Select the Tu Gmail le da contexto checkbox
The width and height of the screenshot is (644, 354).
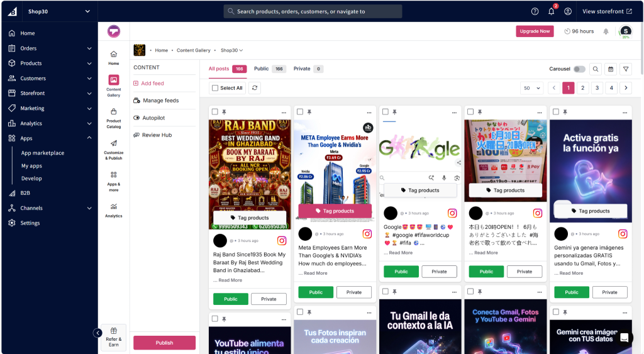pyautogui.click(x=386, y=291)
